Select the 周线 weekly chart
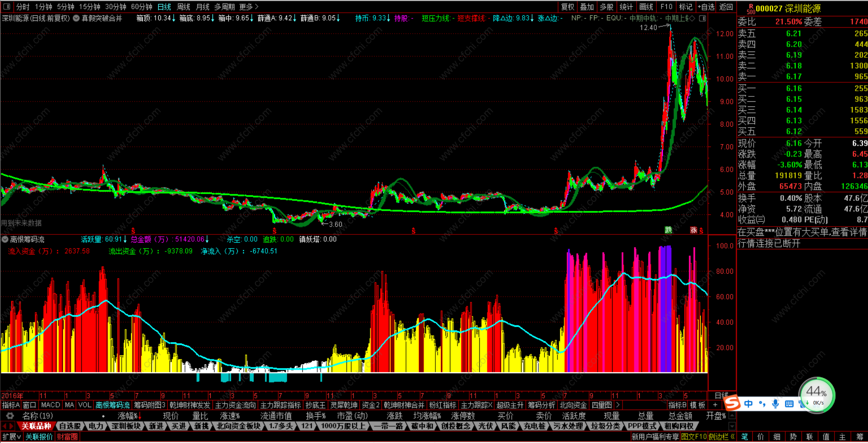868x443 pixels. coord(183,7)
